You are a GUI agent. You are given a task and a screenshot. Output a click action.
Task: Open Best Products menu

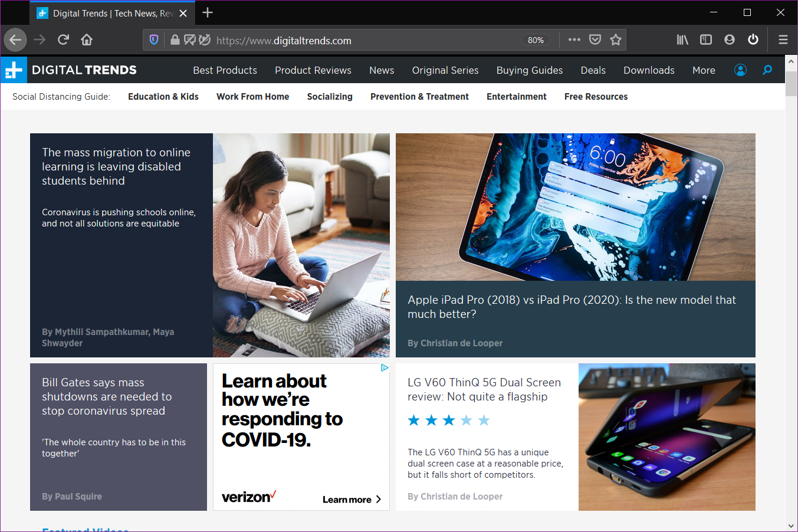pyautogui.click(x=225, y=70)
